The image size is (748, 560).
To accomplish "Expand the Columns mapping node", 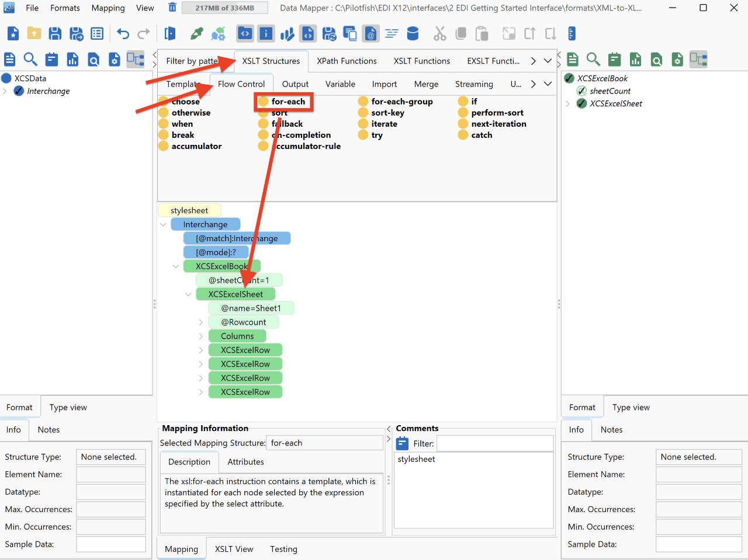I will point(201,336).
